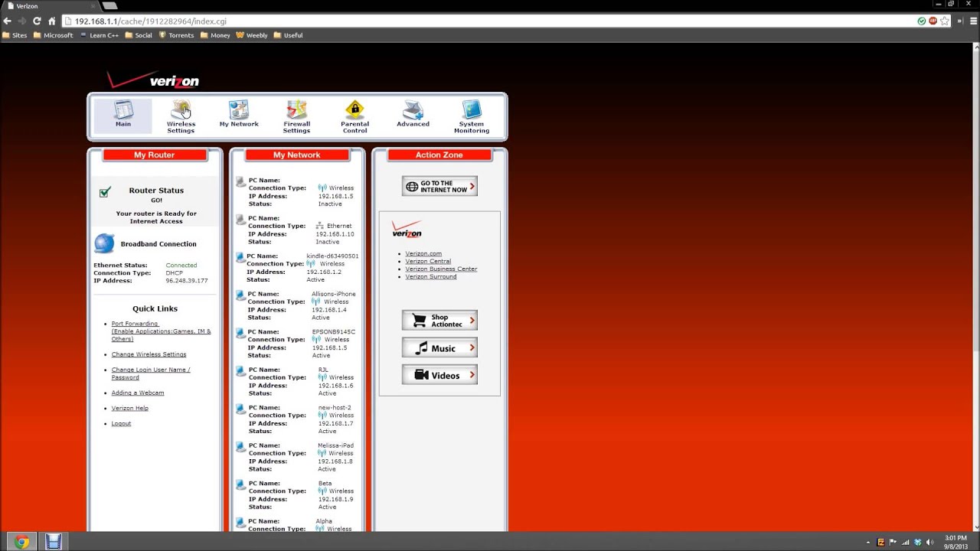Viewport: 980px width, 551px height.
Task: Open the Sites bookmarks folder
Action: tap(15, 35)
